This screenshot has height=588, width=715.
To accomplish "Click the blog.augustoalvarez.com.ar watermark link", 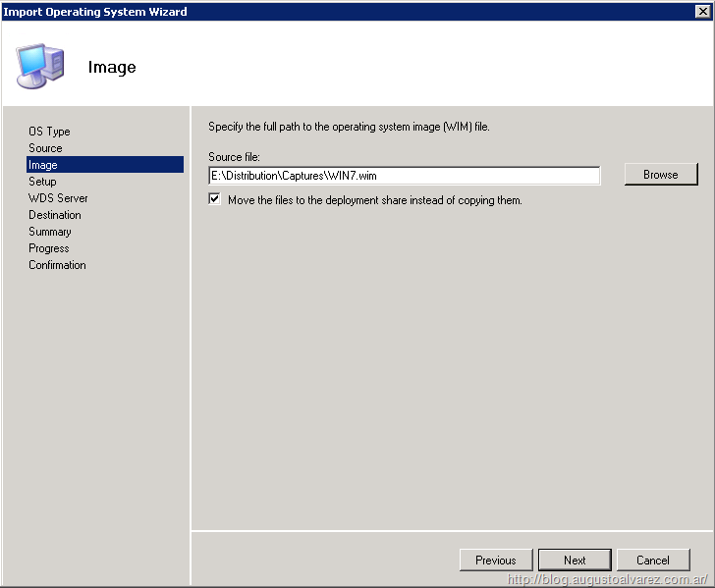I will pyautogui.click(x=609, y=580).
